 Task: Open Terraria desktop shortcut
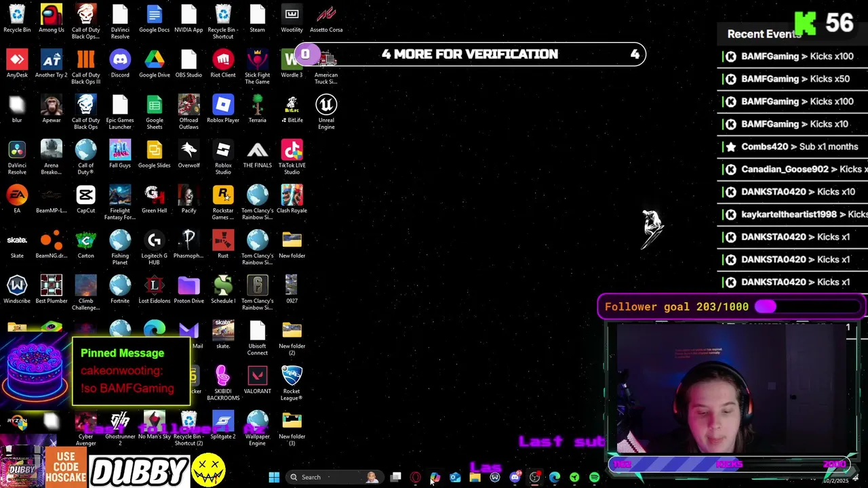coord(257,110)
